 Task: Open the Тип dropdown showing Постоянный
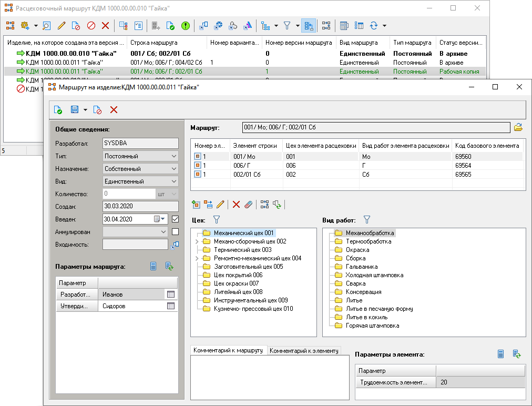click(x=174, y=156)
